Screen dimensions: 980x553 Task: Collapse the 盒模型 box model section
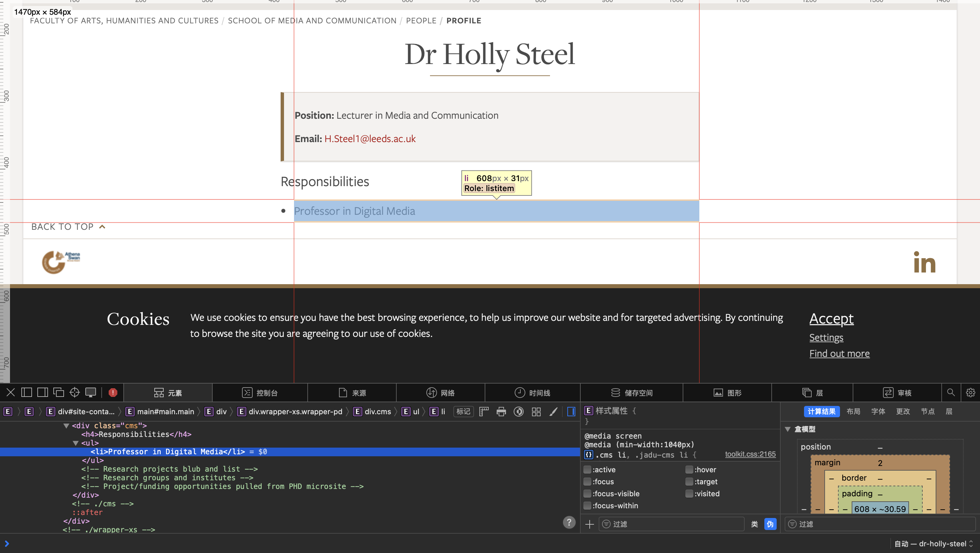click(x=788, y=429)
